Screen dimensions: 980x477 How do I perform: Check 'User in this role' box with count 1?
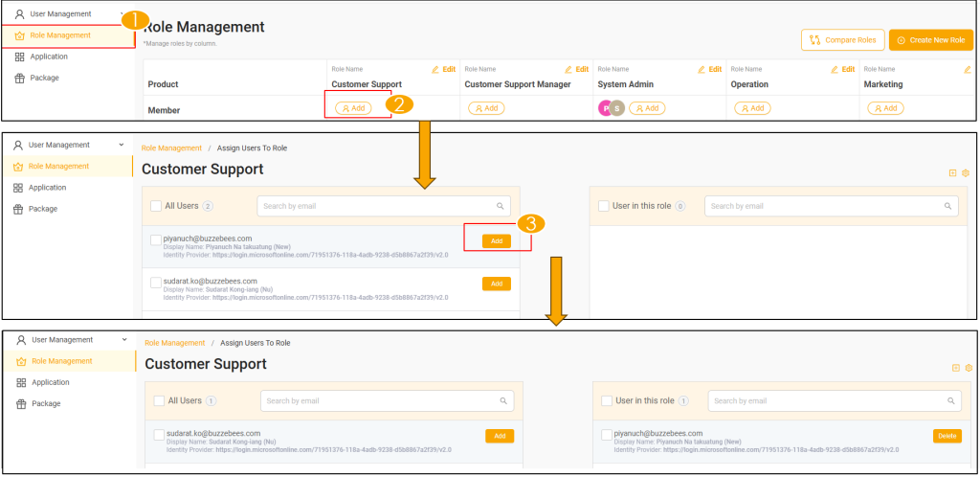(x=607, y=400)
